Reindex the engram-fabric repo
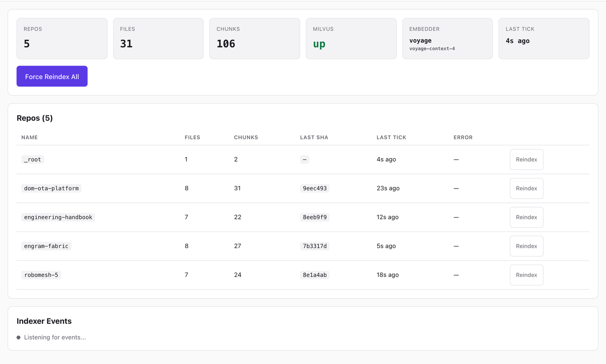This screenshot has width=606, height=364. click(526, 246)
